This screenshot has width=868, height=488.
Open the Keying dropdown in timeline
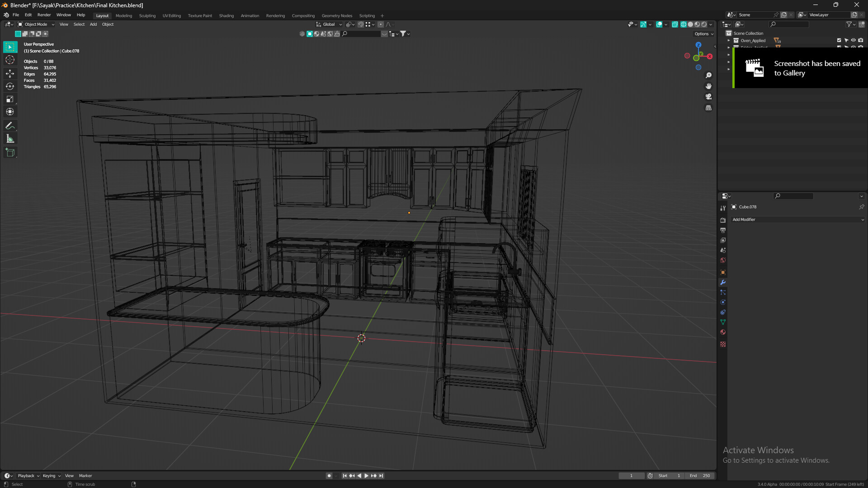(52, 476)
